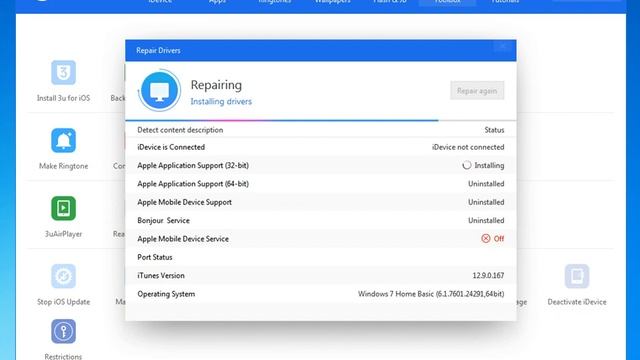This screenshot has width=640, height=360.
Task: Click the Status column header
Action: coord(494,130)
